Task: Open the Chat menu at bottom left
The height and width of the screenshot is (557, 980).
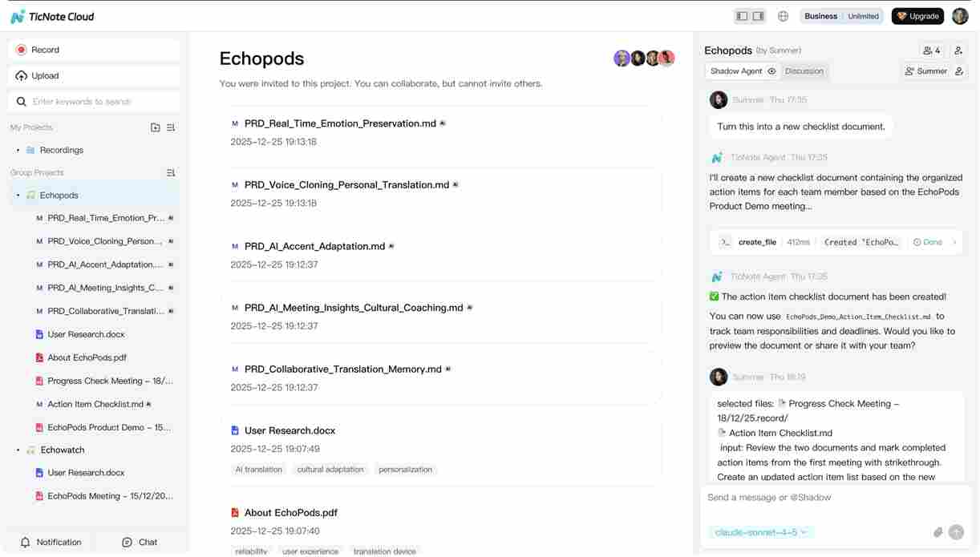Action: coord(139,542)
